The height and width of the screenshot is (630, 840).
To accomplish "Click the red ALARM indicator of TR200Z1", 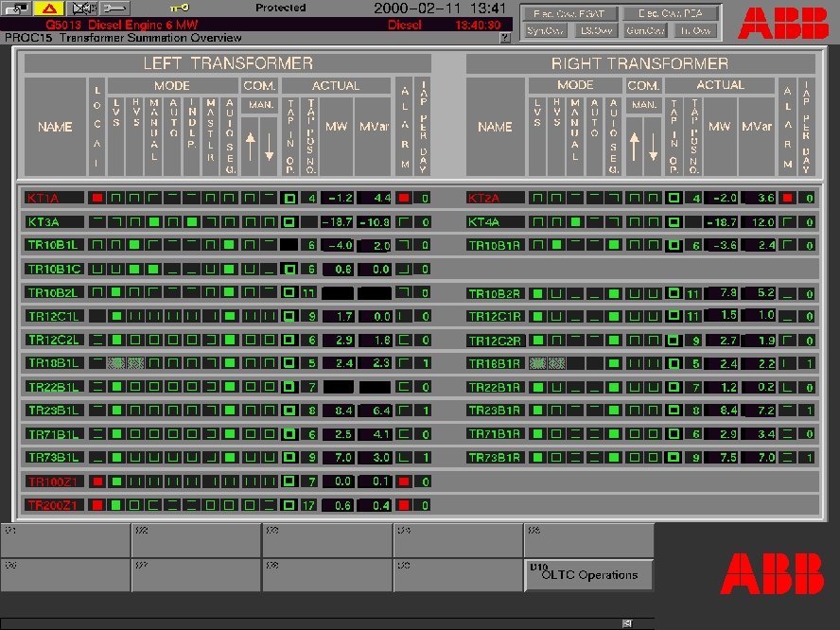I will click(x=404, y=504).
